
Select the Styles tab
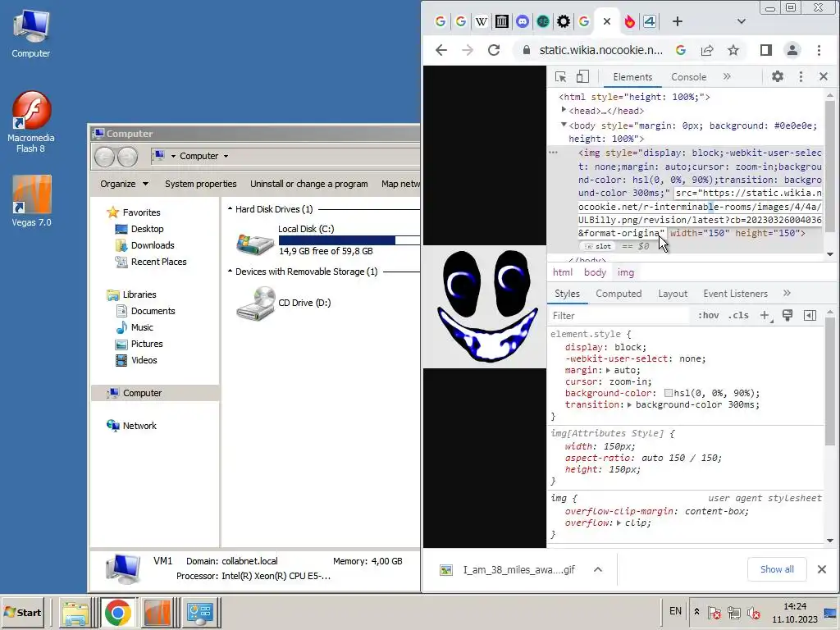(x=567, y=294)
